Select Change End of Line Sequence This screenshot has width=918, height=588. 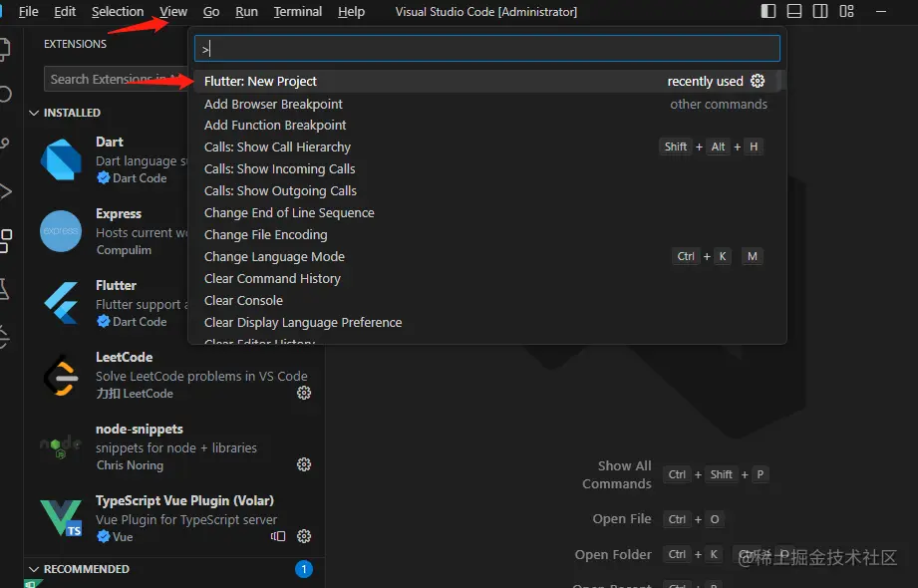(x=487, y=213)
